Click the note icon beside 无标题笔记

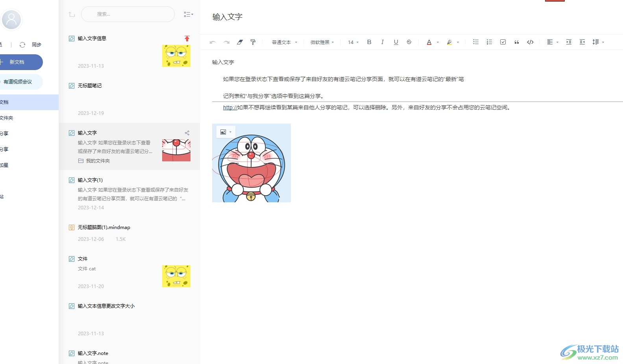pyautogui.click(x=72, y=86)
